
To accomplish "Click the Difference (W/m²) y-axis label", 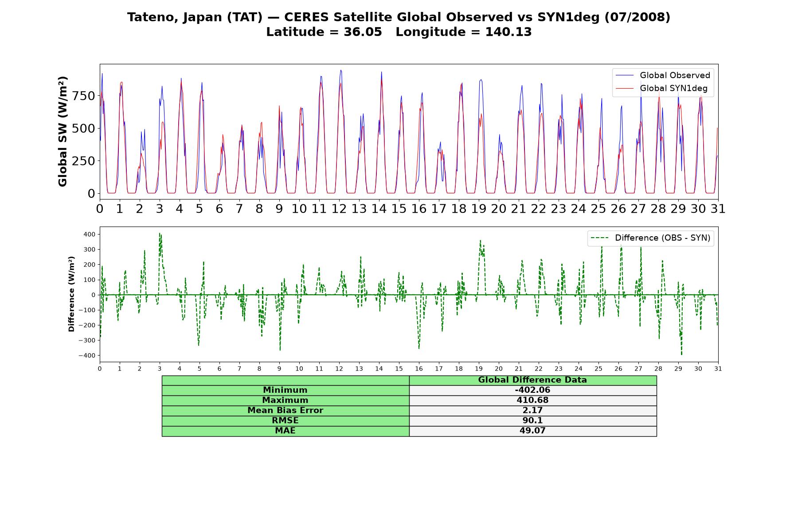I will 71,294.
